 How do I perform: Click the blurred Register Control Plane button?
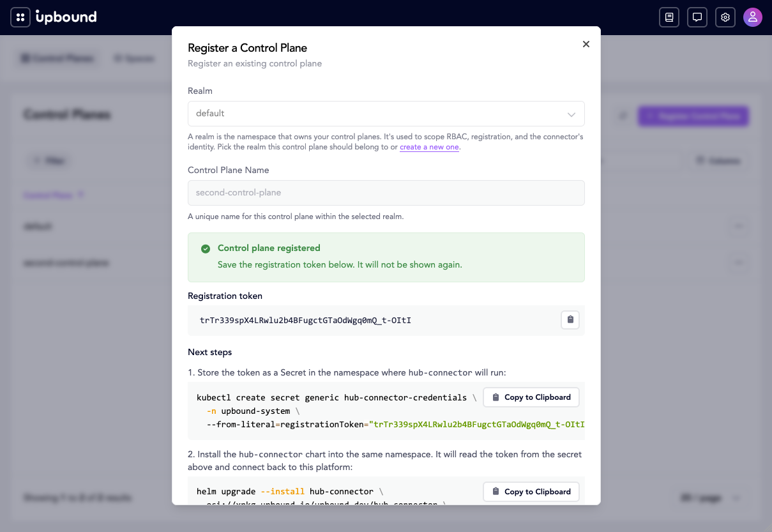(693, 116)
